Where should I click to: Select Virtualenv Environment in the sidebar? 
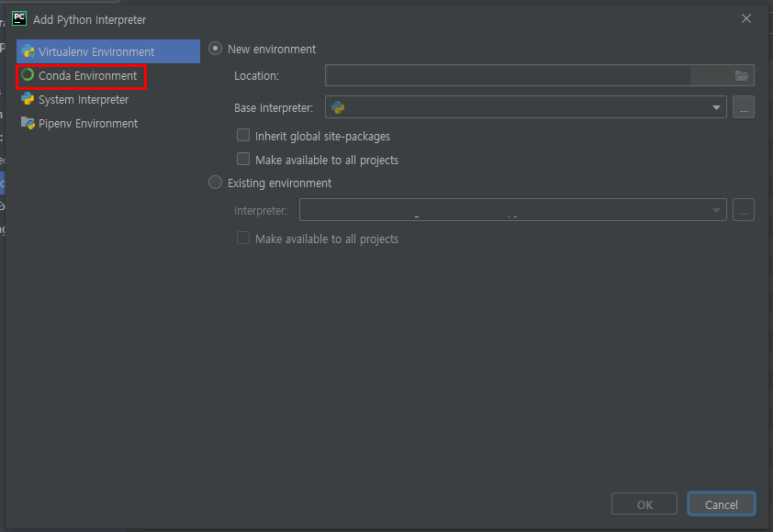coord(108,51)
